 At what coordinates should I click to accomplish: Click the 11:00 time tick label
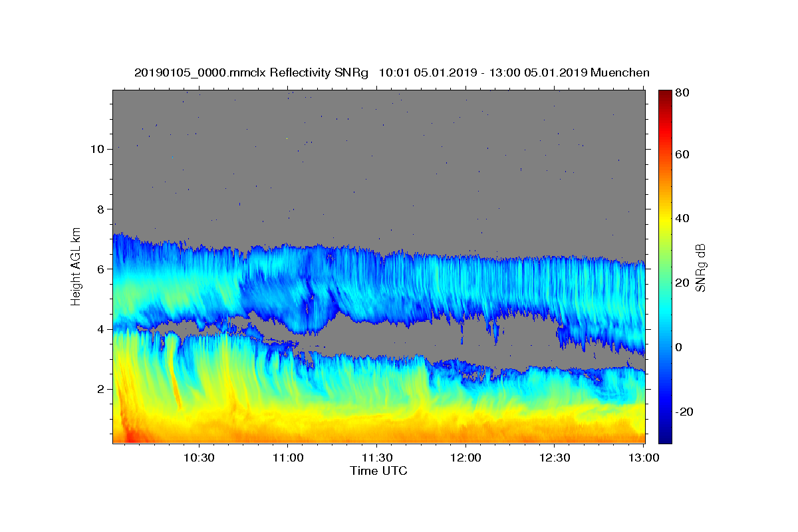[x=287, y=458]
